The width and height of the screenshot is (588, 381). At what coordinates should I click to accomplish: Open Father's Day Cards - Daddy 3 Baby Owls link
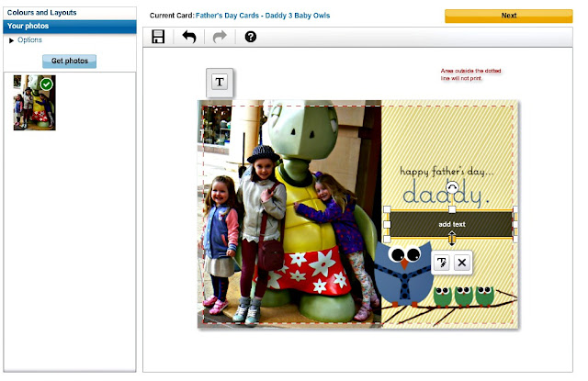[x=263, y=16]
